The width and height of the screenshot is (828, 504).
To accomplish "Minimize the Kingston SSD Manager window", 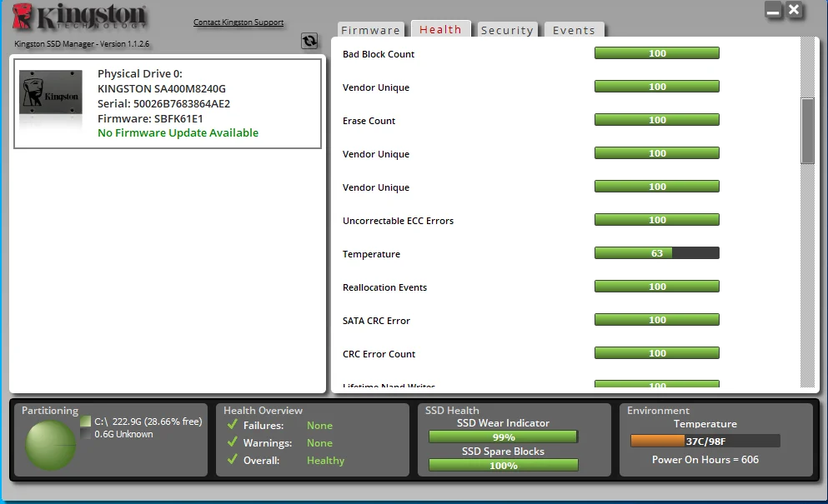I will (x=773, y=10).
